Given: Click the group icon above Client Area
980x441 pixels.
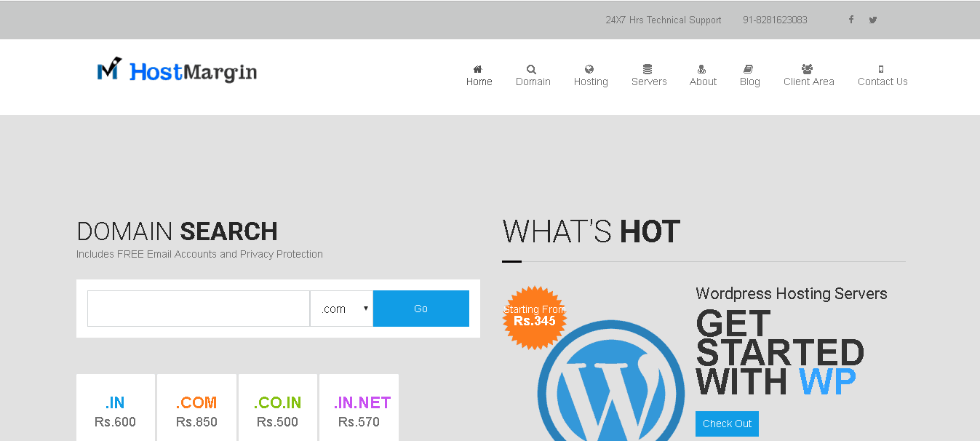Looking at the screenshot, I should 807,69.
